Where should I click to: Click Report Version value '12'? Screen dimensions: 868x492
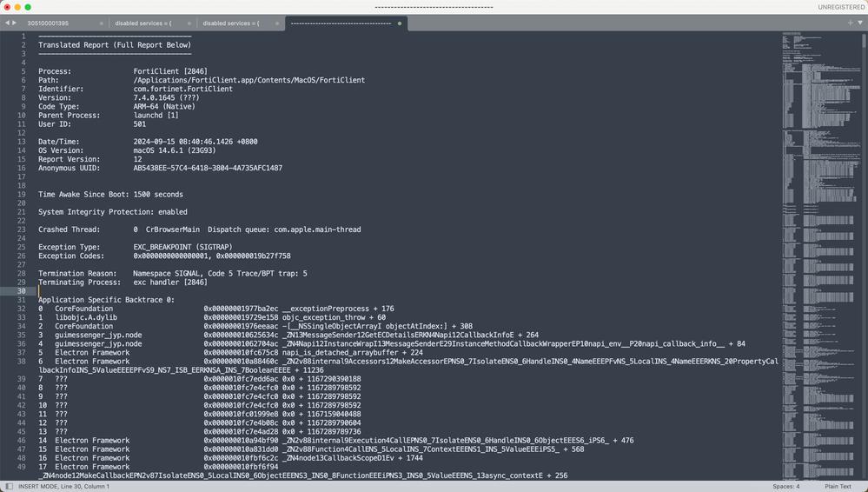(x=137, y=159)
